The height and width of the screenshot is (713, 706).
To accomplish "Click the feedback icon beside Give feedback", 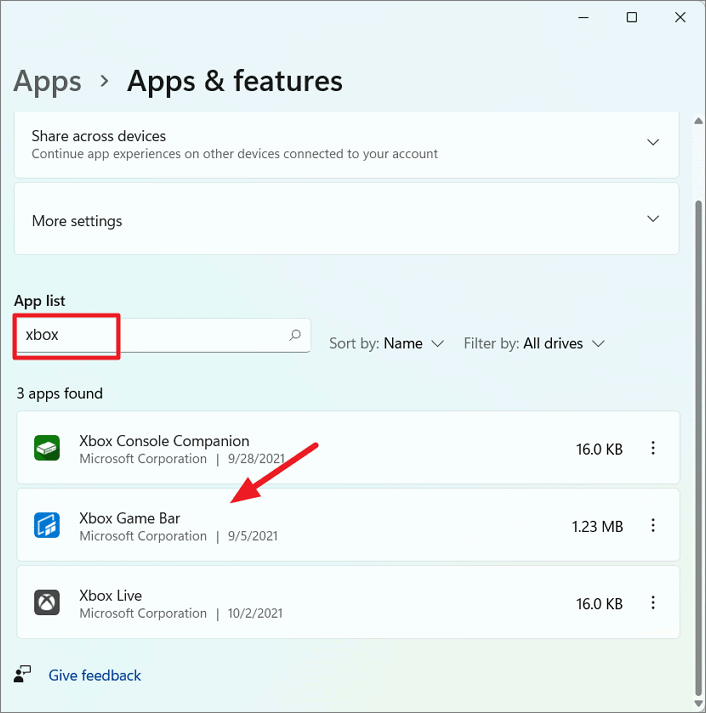I will pos(23,675).
